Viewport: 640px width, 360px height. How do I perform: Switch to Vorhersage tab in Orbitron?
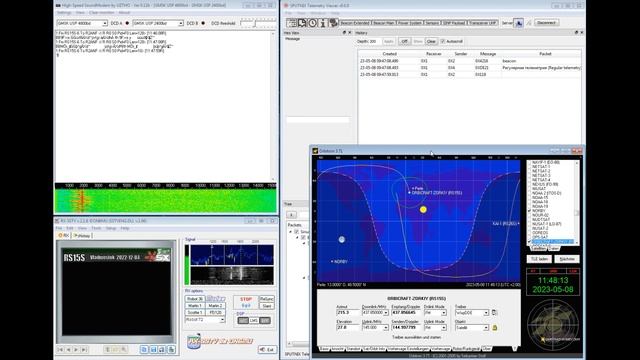[440, 349]
